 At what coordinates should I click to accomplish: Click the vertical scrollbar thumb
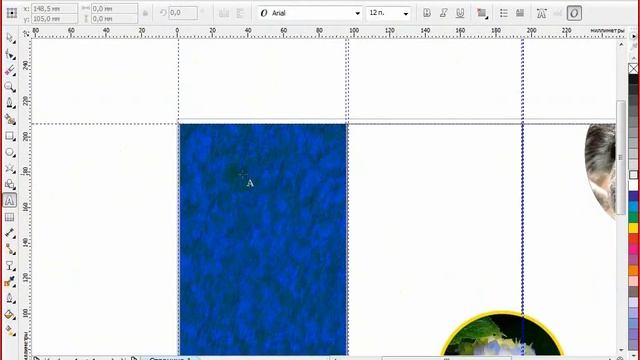(620, 157)
